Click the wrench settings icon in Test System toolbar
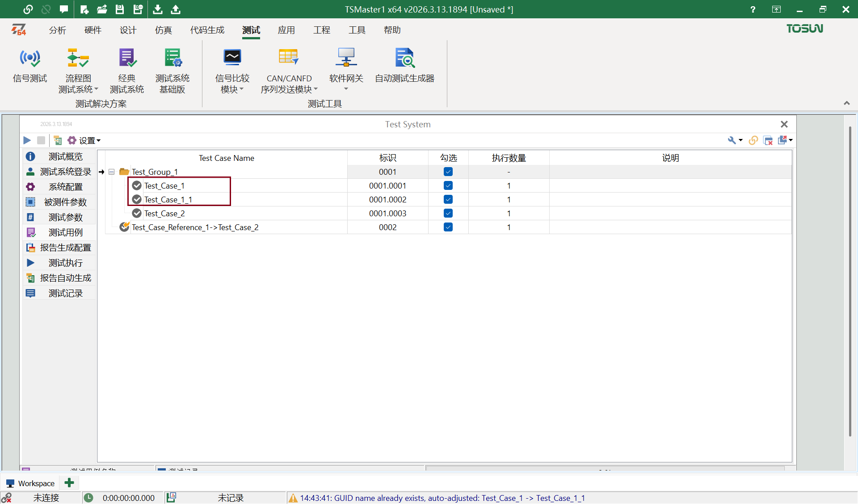The image size is (858, 504). [x=732, y=140]
